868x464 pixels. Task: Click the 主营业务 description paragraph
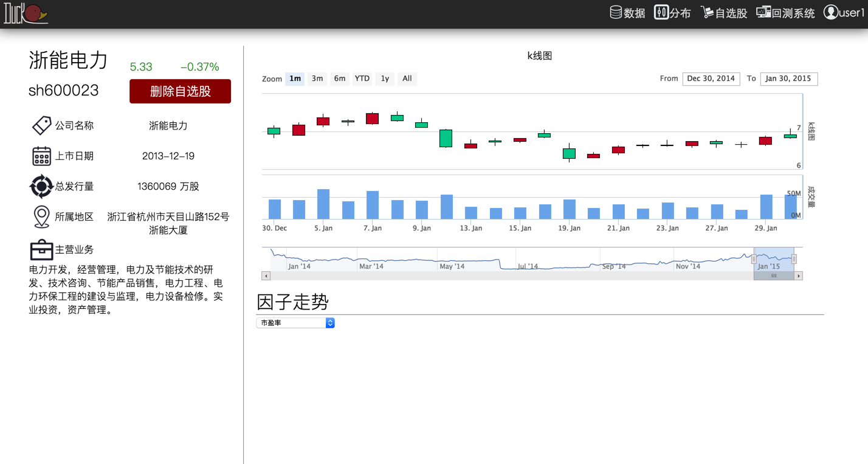click(x=126, y=289)
